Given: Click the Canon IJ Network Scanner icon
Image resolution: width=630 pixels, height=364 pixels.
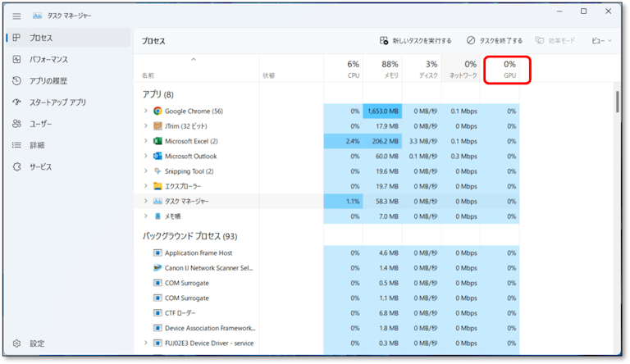Looking at the screenshot, I should [157, 268].
